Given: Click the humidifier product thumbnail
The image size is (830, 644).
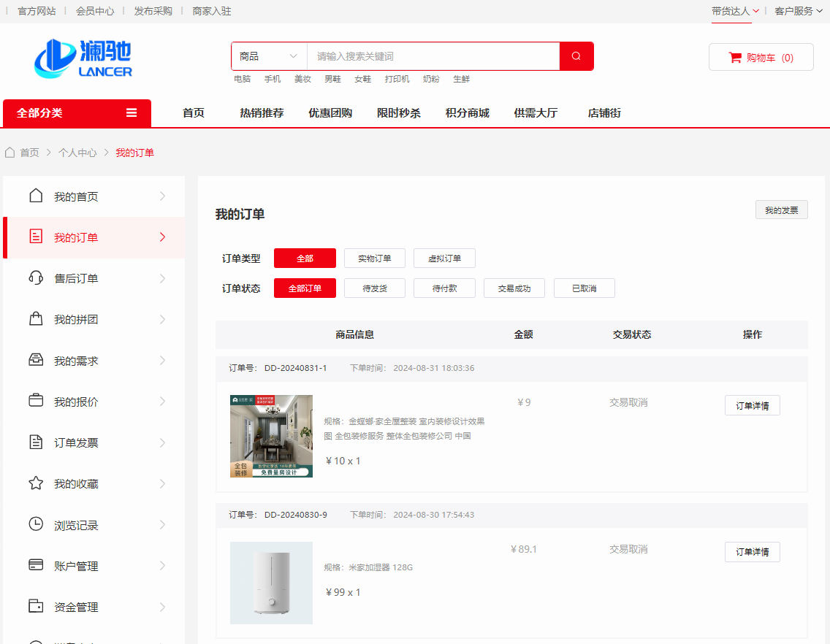Looking at the screenshot, I should pyautogui.click(x=271, y=583).
